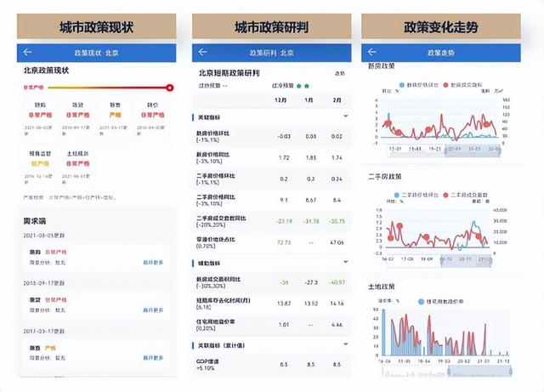Click the 2017-03-17更新 date label
The width and height of the screenshot is (544, 392).
[x=43, y=331]
